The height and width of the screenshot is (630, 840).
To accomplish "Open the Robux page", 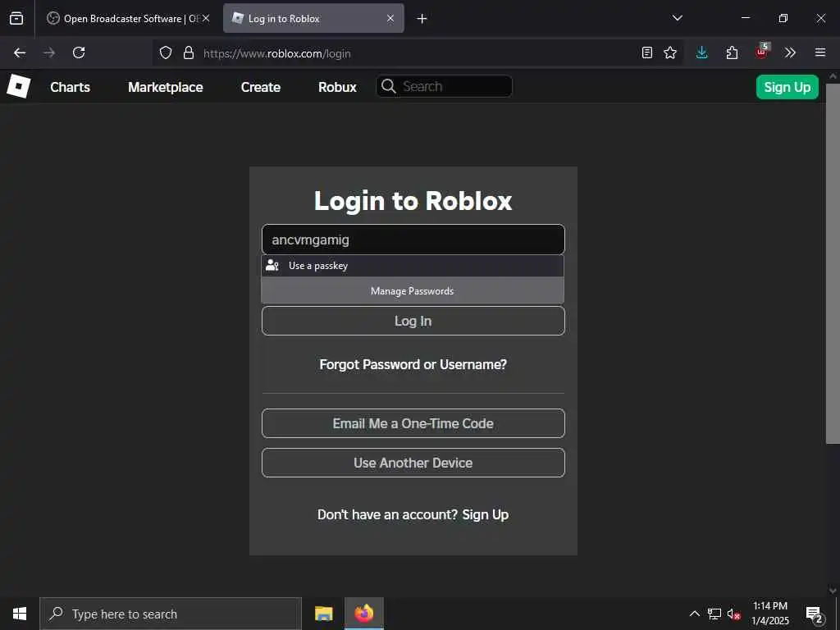I will coord(337,87).
